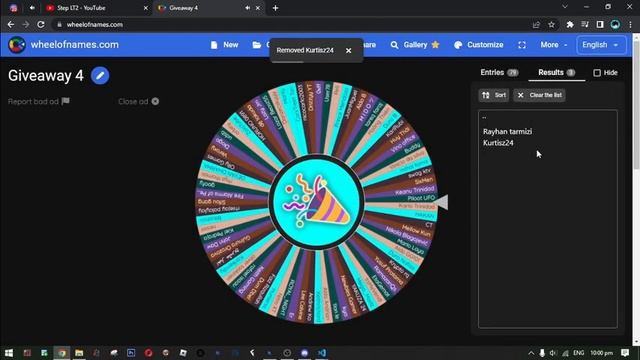Click Close ad
The height and width of the screenshot is (360, 640).
(138, 101)
